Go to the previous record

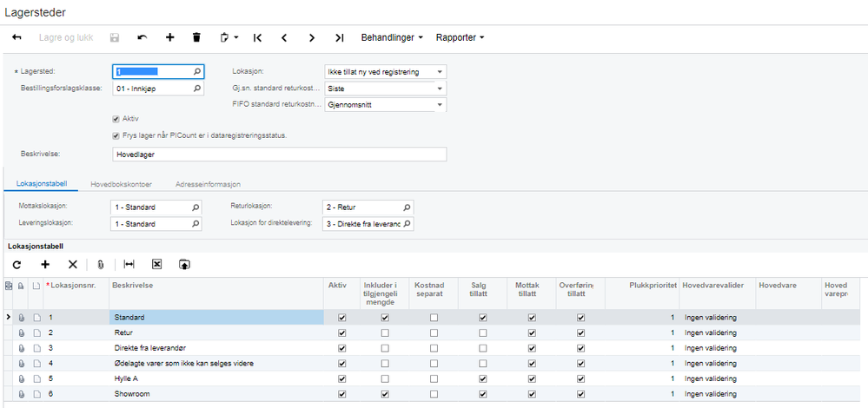coord(284,37)
